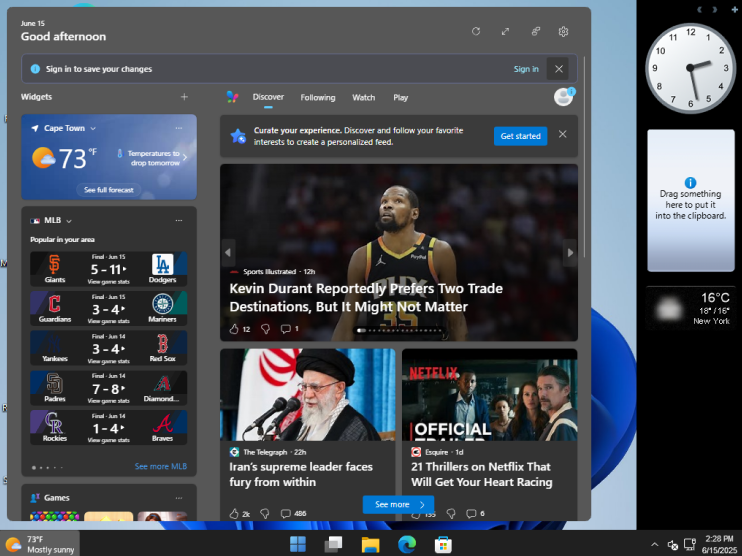Click the muted volume tray icon
742x556 pixels.
[x=672, y=545]
